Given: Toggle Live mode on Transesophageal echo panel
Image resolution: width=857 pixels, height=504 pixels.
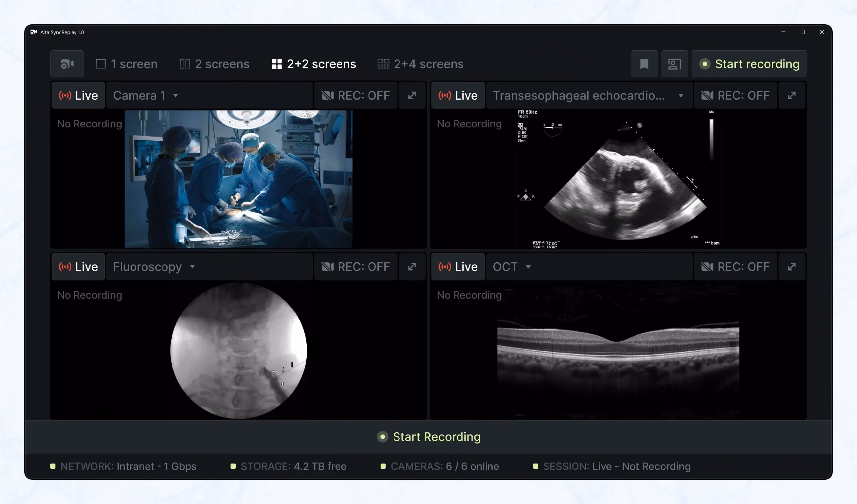Looking at the screenshot, I should coord(458,96).
